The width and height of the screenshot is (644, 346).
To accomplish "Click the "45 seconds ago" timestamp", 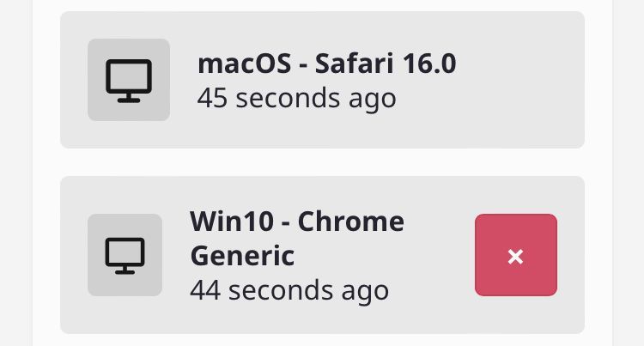I will 296,98.
